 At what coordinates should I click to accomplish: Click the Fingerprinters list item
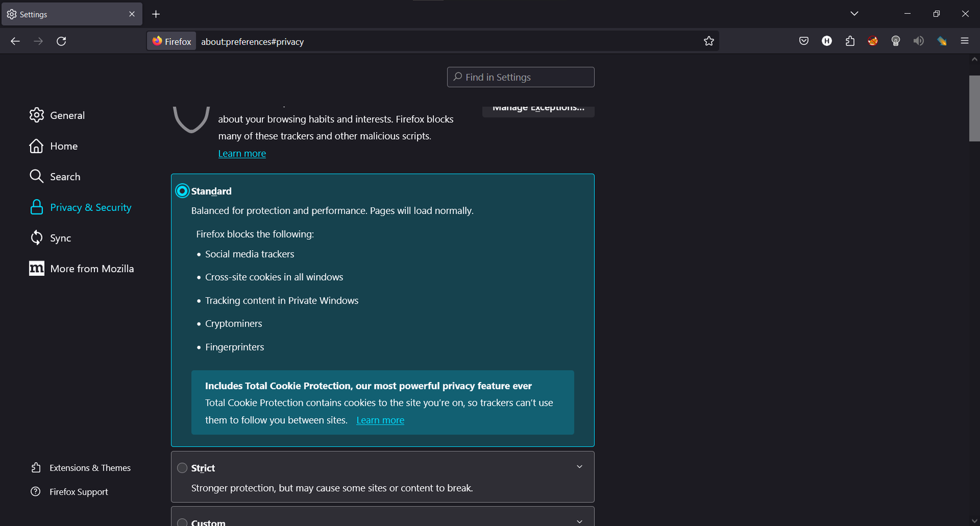[x=235, y=347]
